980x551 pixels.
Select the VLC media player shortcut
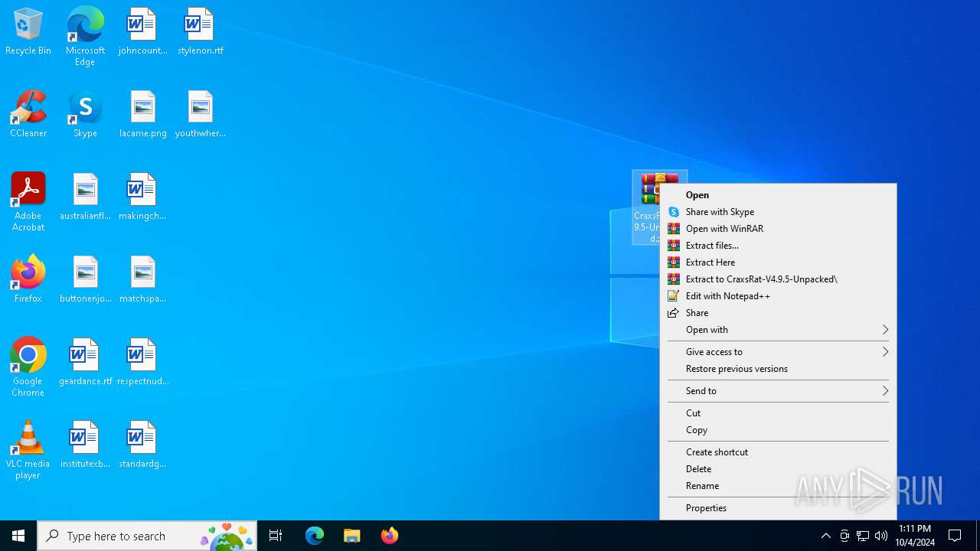28,450
